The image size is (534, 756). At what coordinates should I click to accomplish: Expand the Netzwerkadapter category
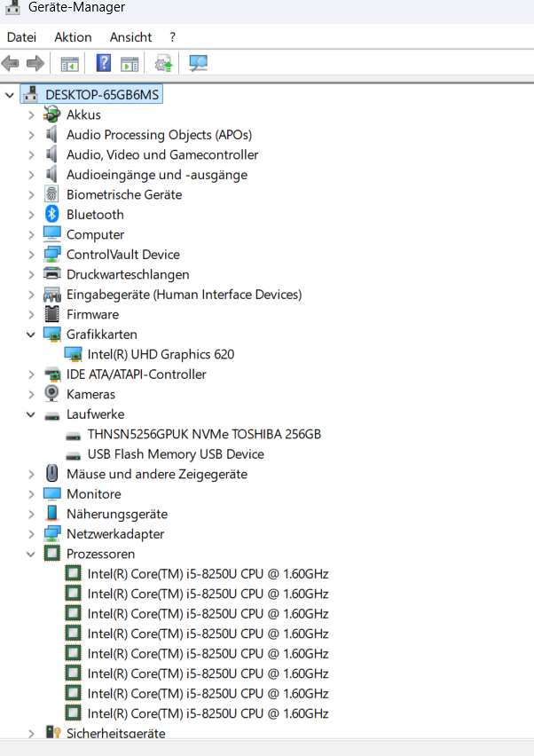(31, 534)
